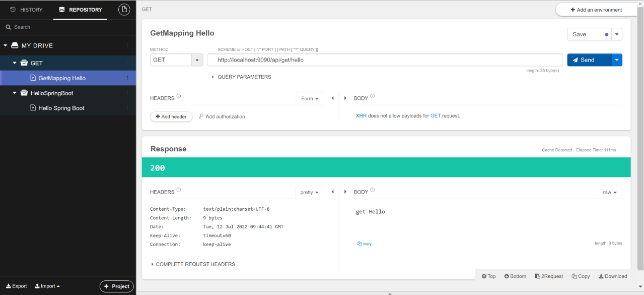Viewport: 644px width, 295px height.
Task: Download the response
Action: (x=613, y=276)
